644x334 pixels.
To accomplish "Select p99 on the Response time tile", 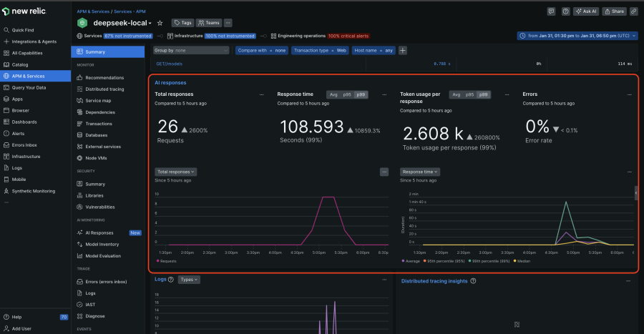I will point(361,94).
